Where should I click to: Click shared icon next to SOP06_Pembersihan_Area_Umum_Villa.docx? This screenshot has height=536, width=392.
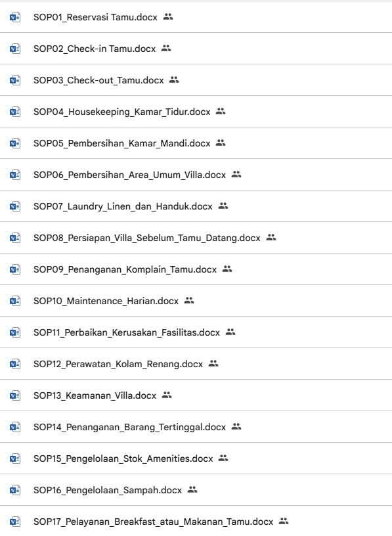pos(236,174)
